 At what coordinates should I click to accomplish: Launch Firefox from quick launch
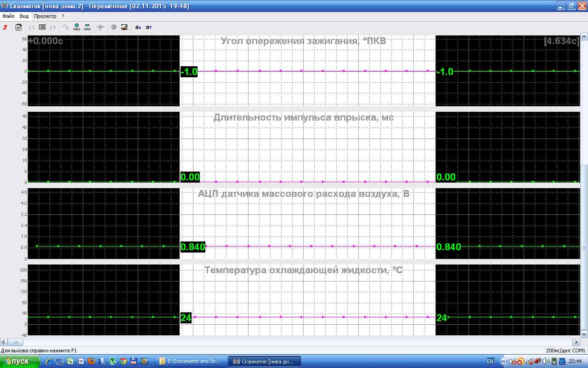coord(91,361)
